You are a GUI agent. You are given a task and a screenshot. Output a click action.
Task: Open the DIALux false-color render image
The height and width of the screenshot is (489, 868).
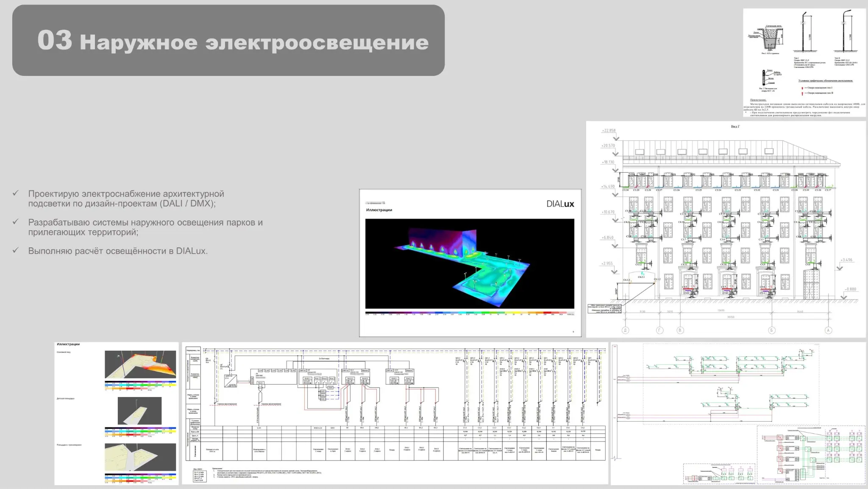coord(470,263)
